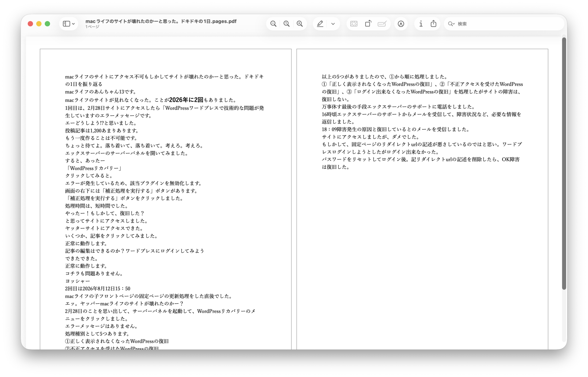The image size is (588, 377).
Task: Click the line "処理種別として5つあります。"
Action: [97, 334]
